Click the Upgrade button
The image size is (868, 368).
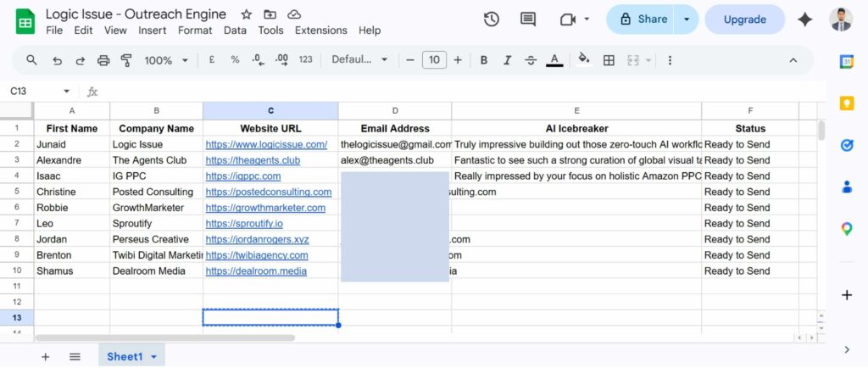[x=744, y=20]
